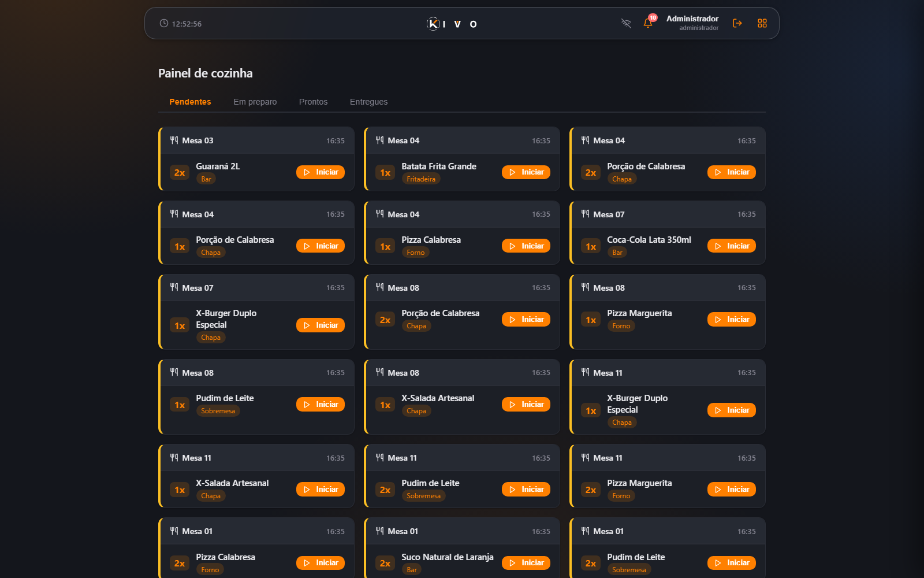The image size is (924, 578).
Task: Click Iniciar for Suco Natural de Laranja
Action: (x=526, y=562)
